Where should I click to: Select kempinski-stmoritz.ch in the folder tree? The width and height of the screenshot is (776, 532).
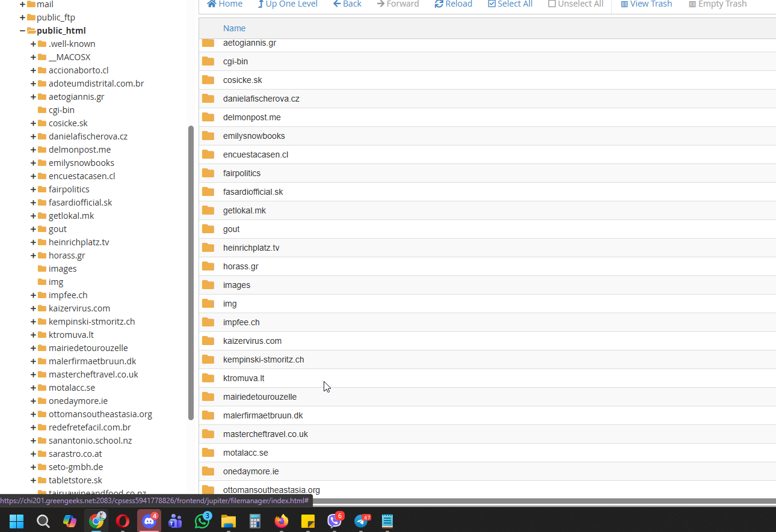[x=91, y=322]
